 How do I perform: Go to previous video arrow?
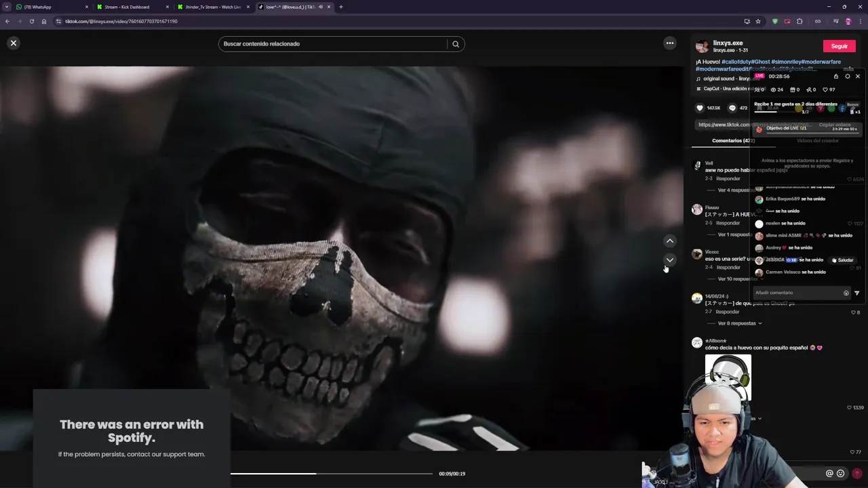tap(670, 241)
